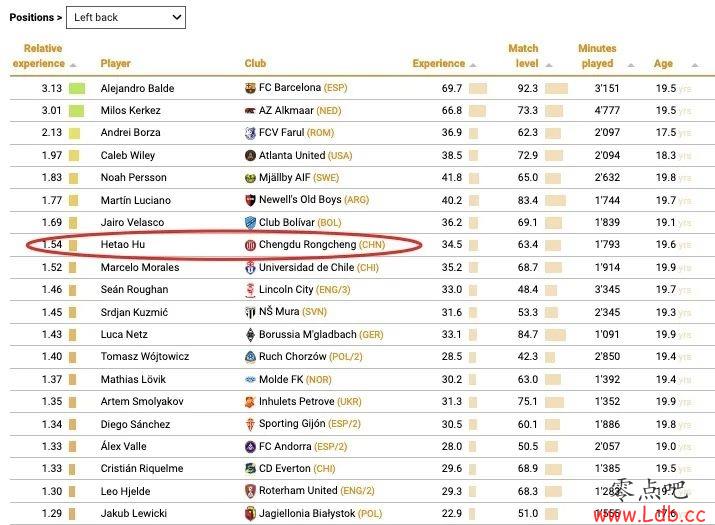Click green relative experience bar for Milos Kerkez

[77, 110]
